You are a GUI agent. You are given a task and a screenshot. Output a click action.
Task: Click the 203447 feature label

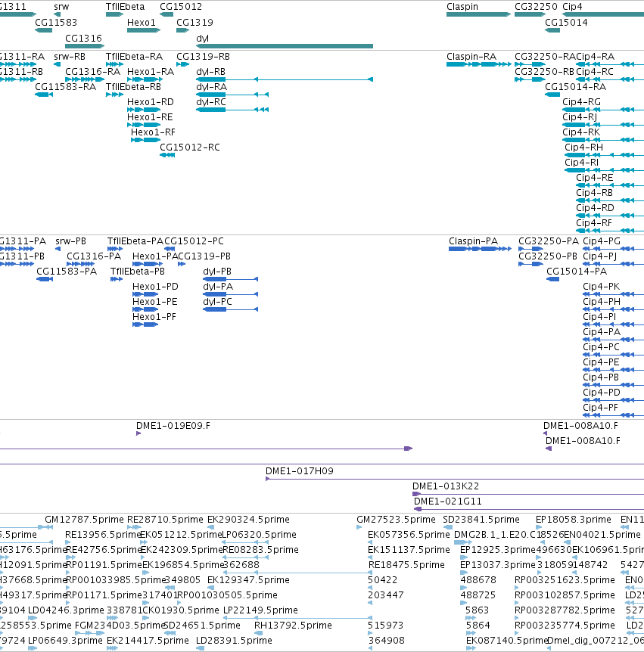(386, 595)
